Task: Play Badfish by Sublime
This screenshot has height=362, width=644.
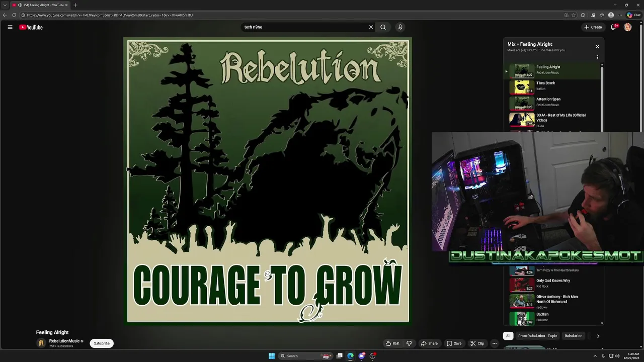Action: 553,318
